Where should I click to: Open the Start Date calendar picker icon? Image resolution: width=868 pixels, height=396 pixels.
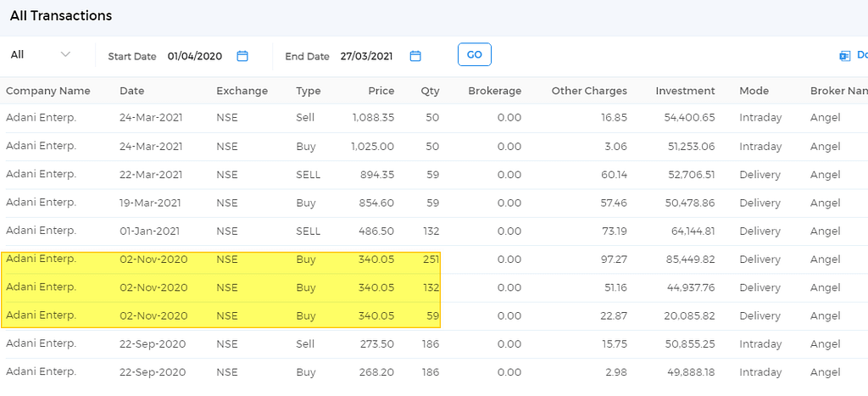pyautogui.click(x=242, y=56)
